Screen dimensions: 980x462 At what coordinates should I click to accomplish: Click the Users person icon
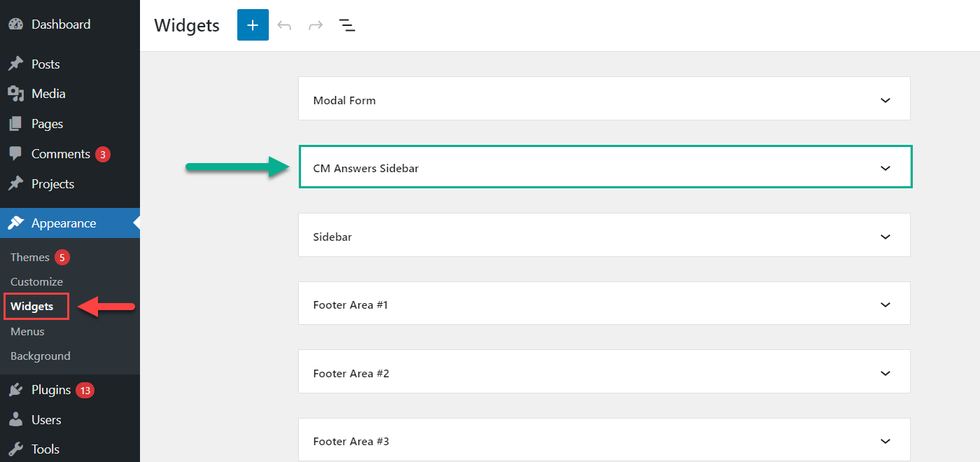15,420
